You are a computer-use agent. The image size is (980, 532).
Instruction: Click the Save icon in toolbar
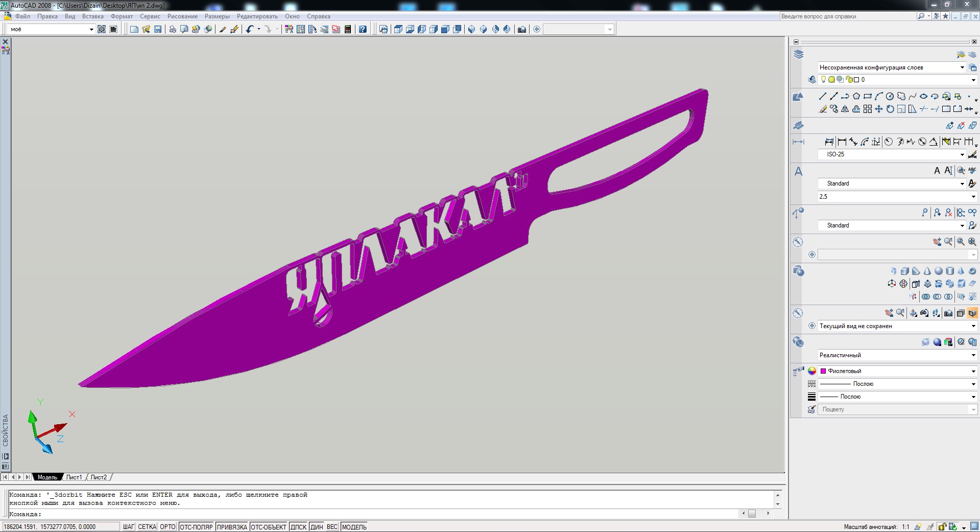[158, 29]
